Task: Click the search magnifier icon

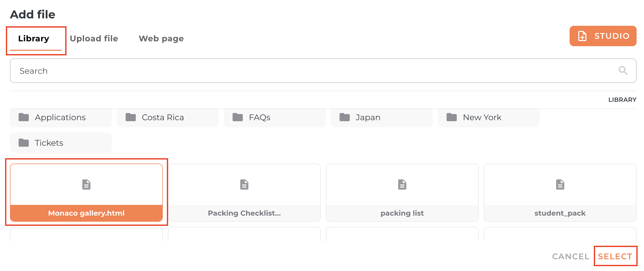Action: coord(623,71)
